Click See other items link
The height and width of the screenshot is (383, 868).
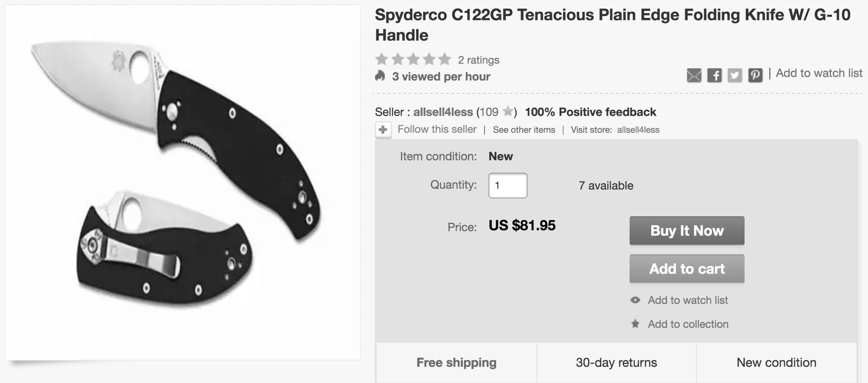(x=524, y=130)
